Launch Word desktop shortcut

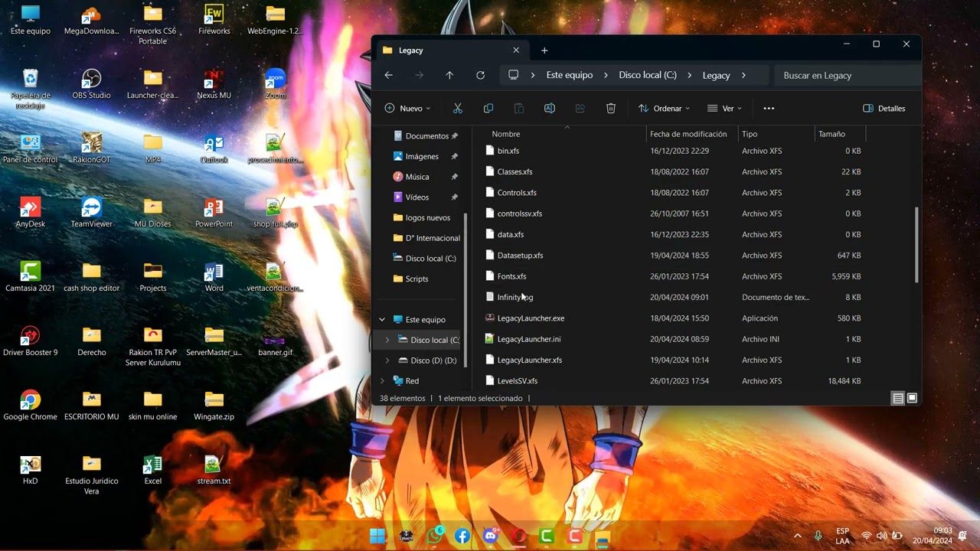(x=214, y=276)
